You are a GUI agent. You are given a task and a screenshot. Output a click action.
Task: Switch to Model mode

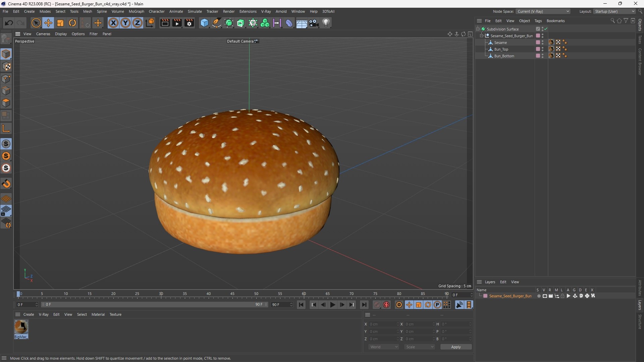[6, 54]
